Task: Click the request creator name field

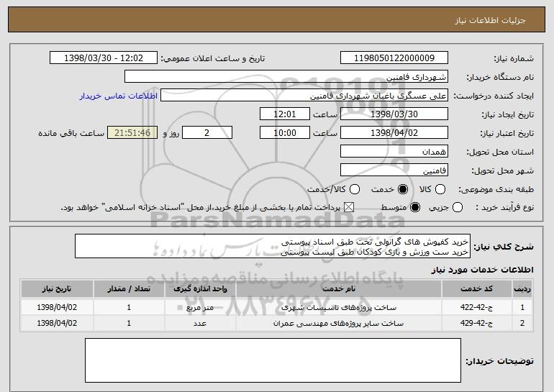Action: pos(304,96)
